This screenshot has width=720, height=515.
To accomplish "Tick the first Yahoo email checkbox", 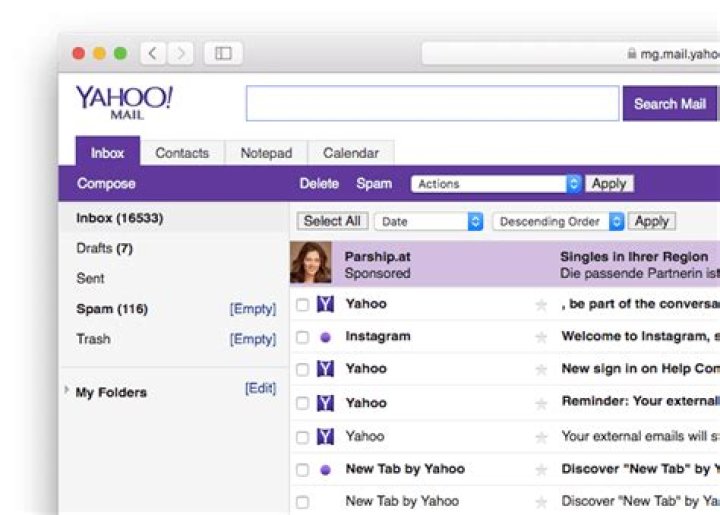I will 302,304.
